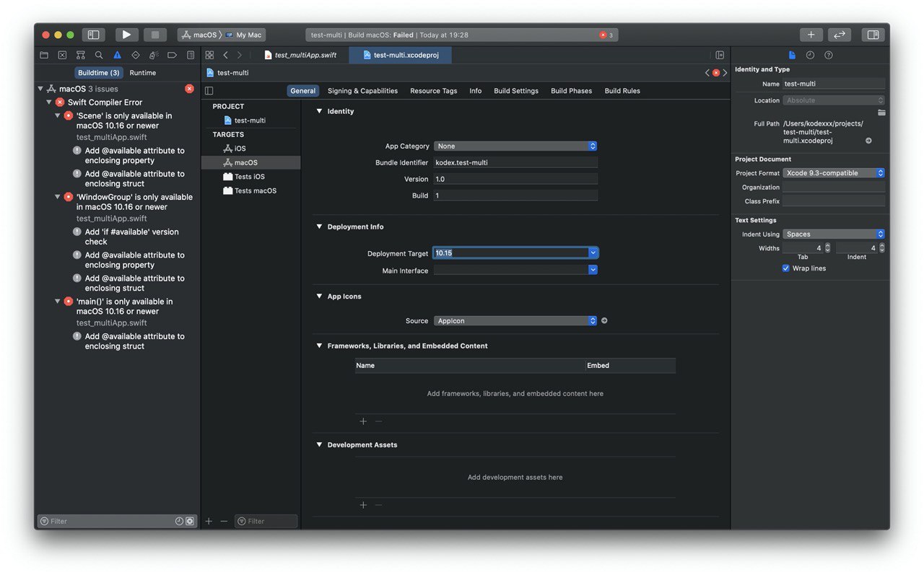Viewport: 924px width, 575px height.
Task: Choose location folder icon in inspector
Action: pos(881,113)
